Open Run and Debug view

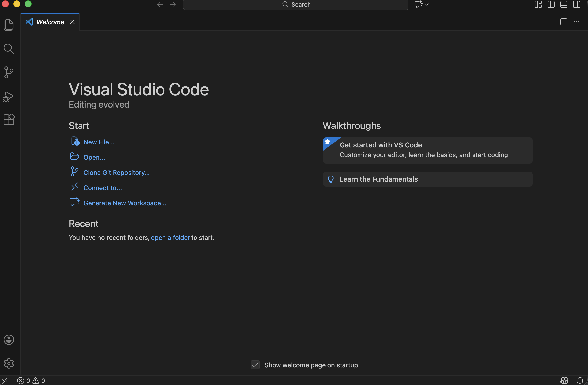[x=9, y=96]
